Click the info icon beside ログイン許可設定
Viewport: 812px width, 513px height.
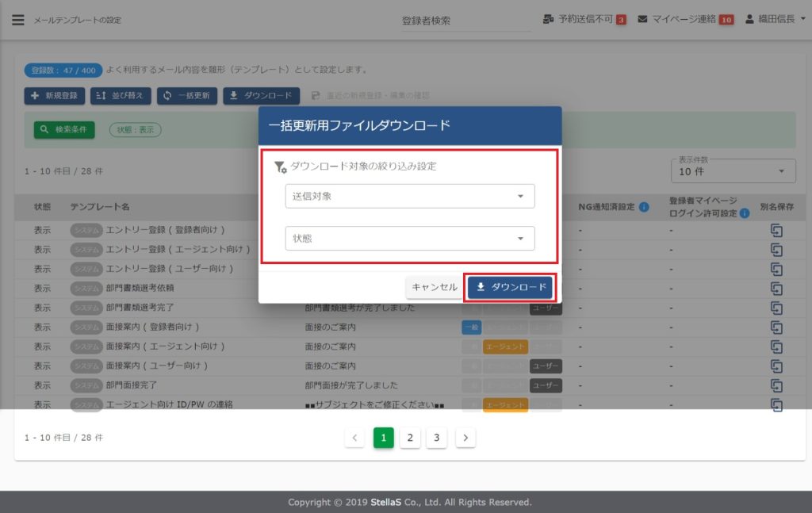(x=745, y=213)
